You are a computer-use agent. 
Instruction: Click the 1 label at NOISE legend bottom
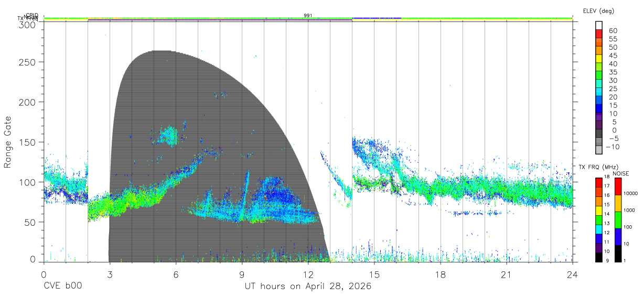pyautogui.click(x=624, y=260)
